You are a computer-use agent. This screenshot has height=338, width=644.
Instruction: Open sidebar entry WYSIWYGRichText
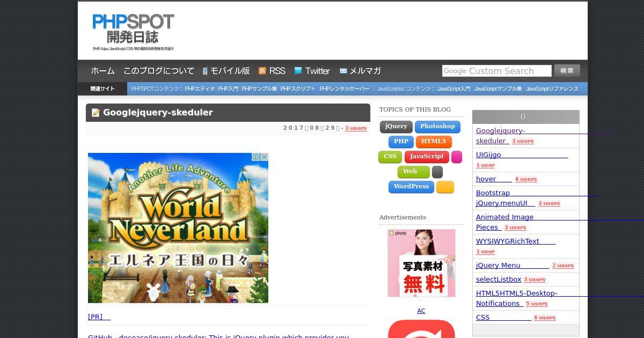point(516,241)
